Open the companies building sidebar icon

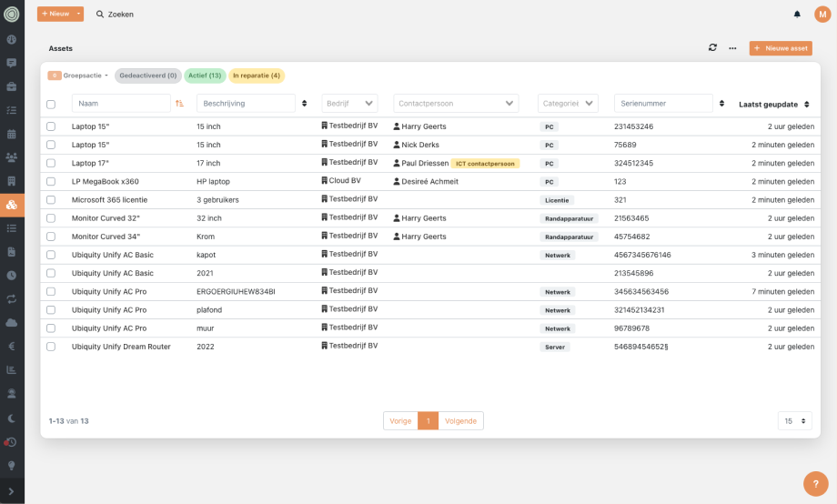[11, 181]
